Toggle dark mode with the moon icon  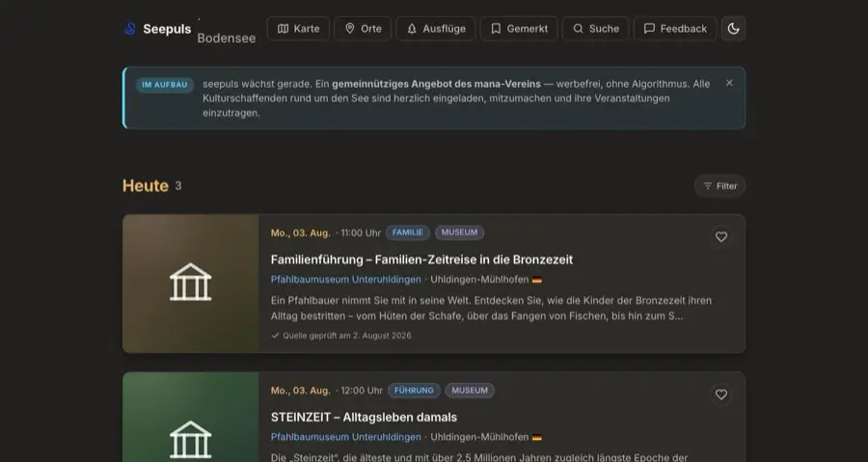734,29
